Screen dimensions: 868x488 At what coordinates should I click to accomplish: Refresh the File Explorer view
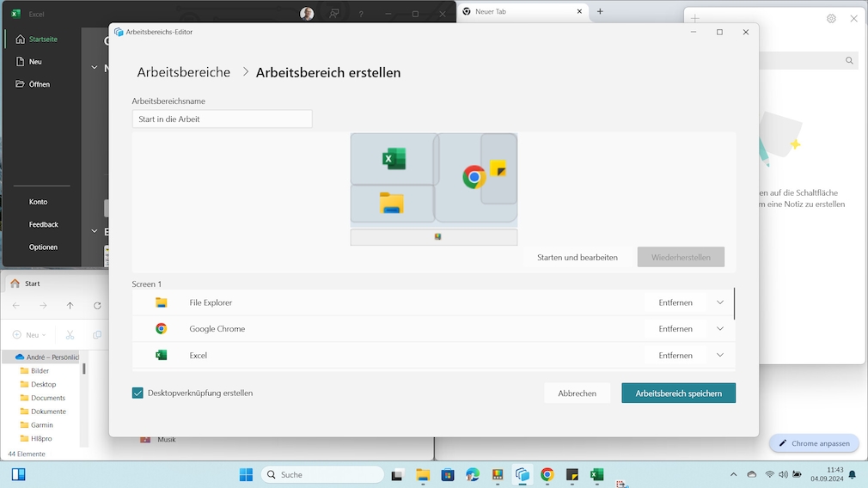(x=97, y=305)
